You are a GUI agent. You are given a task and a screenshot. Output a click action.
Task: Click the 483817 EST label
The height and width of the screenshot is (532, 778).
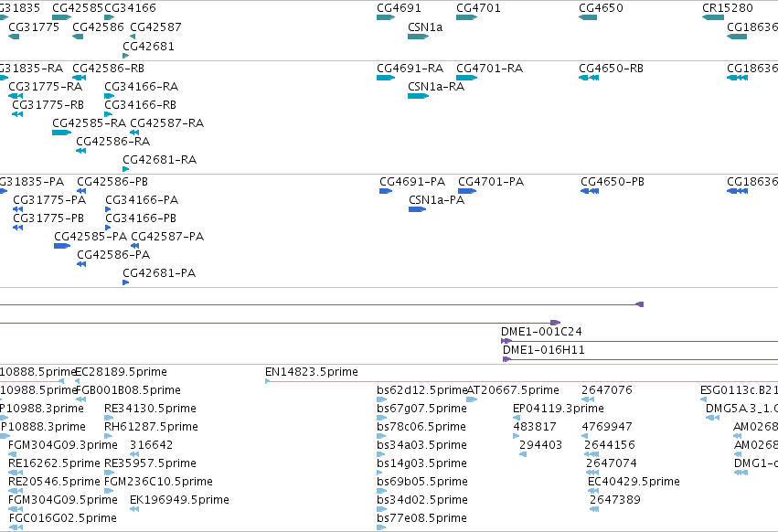535,427
